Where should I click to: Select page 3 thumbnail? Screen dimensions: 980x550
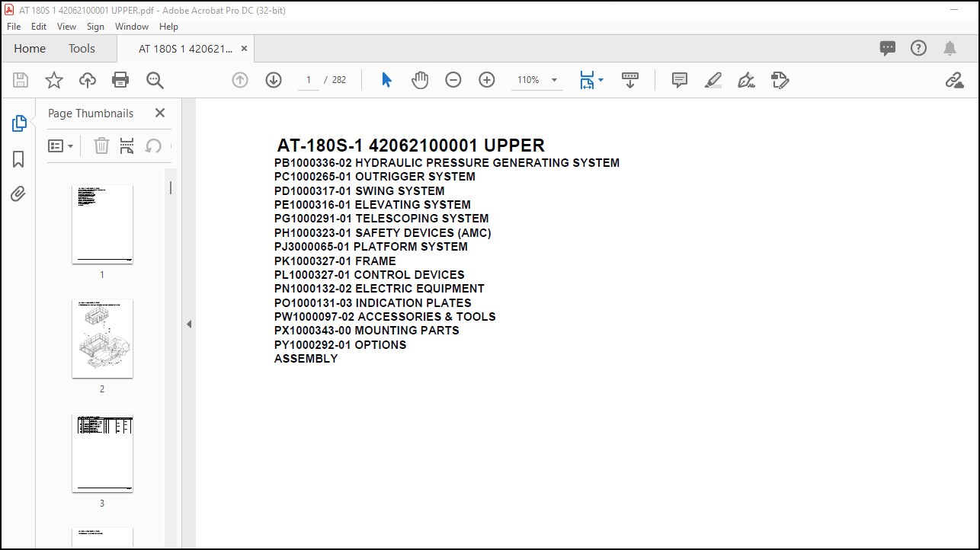102,453
